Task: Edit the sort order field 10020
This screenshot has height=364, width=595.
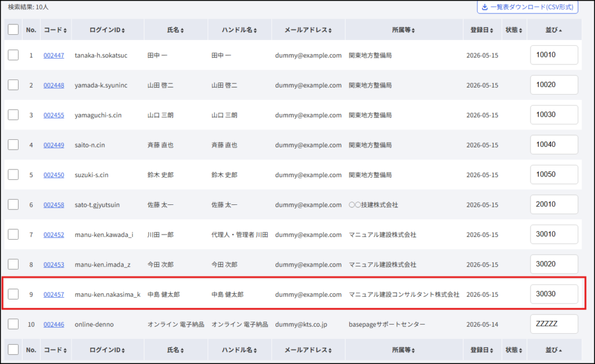Action: pos(554,85)
